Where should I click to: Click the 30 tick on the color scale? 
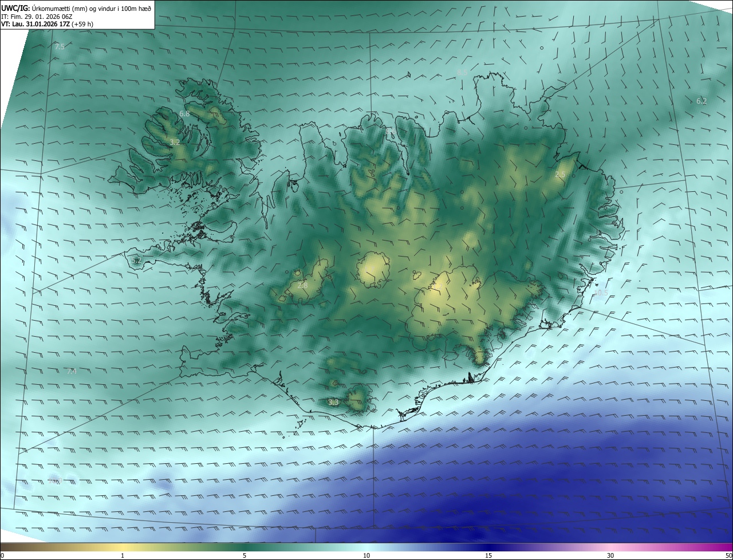pyautogui.click(x=610, y=555)
